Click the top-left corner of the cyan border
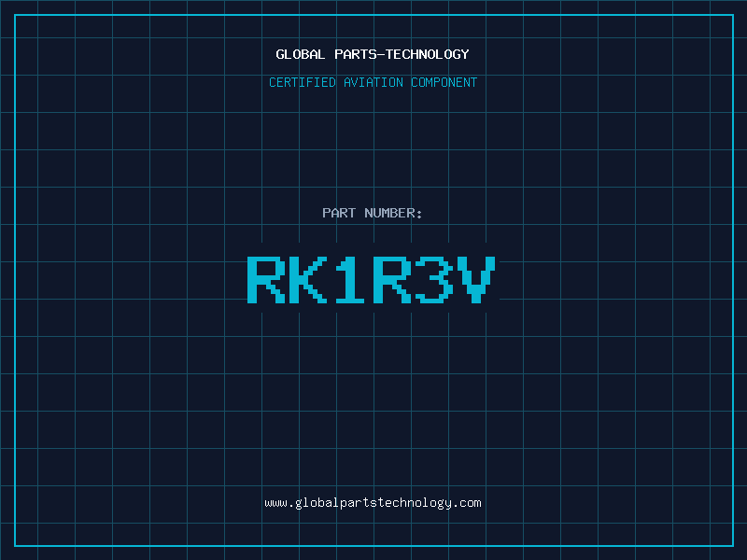The image size is (747, 560). coord(15,15)
